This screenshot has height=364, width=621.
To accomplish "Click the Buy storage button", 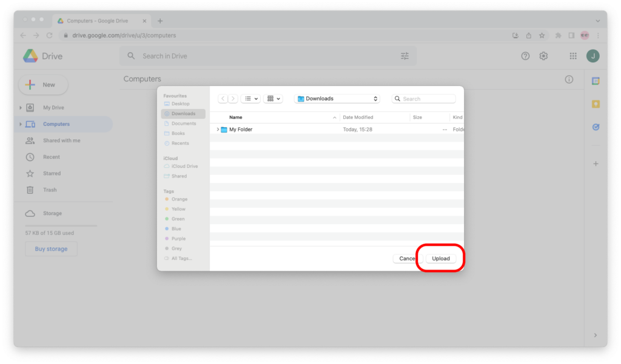I will pyautogui.click(x=51, y=249).
